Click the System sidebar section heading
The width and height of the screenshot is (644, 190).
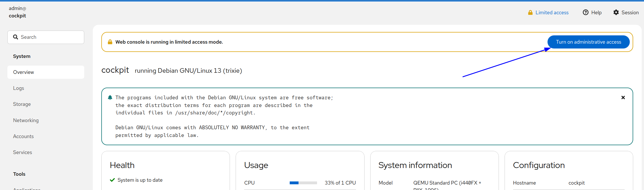point(22,56)
